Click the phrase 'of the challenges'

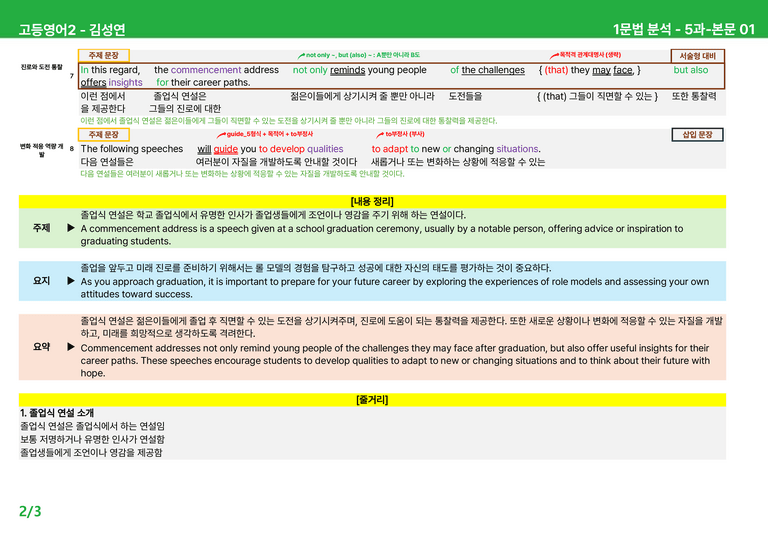(487, 70)
